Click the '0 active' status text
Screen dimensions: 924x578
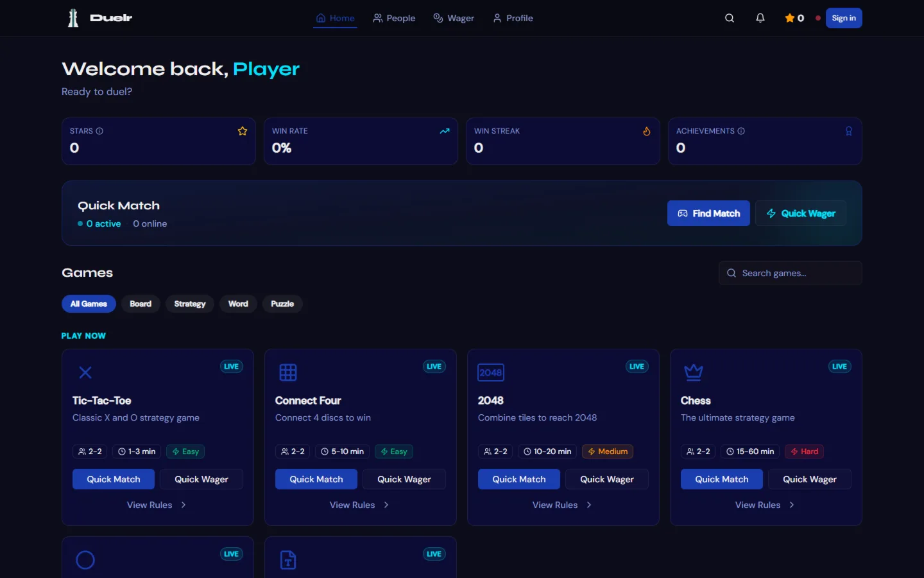[103, 223]
